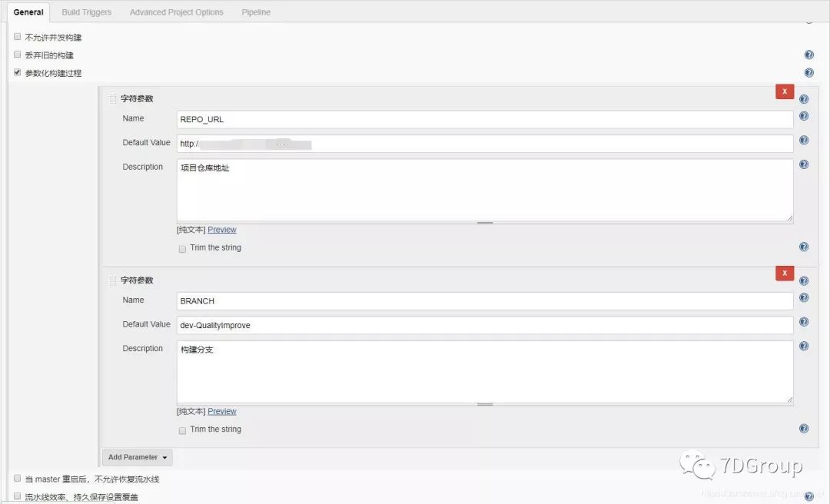Grab drag handle of first 字符参数 block
Screen dimensions: 830x504
pyautogui.click(x=112, y=98)
